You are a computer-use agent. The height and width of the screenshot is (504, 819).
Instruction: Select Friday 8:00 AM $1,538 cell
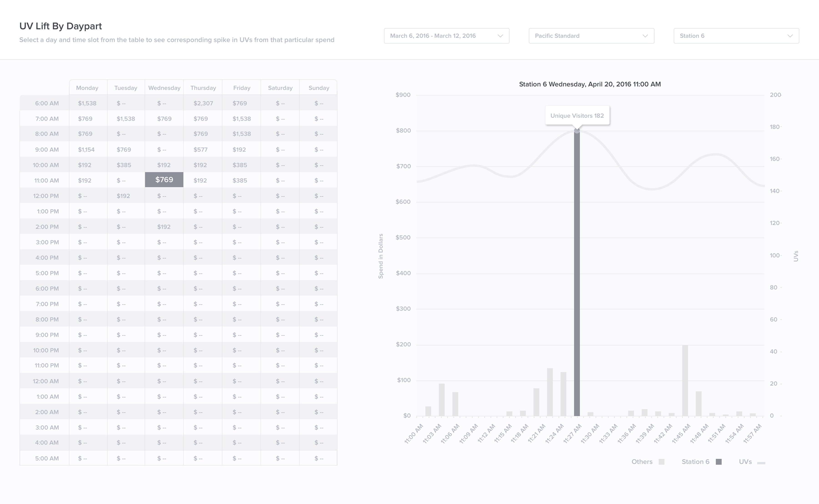point(241,134)
